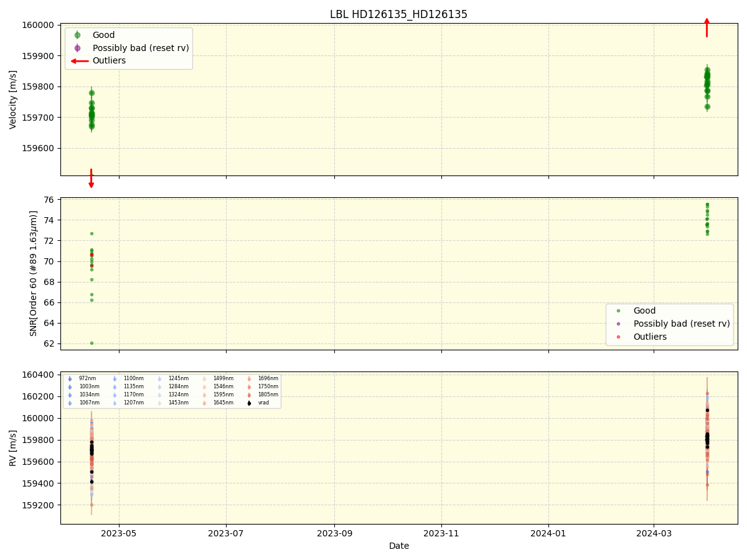The image size is (747, 560).
Task: Select the 1135nm legend marker
Action: tap(115, 387)
